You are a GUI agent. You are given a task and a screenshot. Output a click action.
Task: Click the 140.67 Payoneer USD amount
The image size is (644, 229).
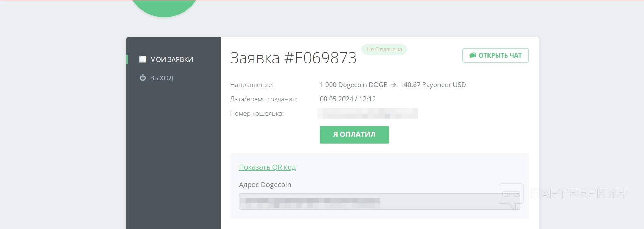tap(433, 85)
